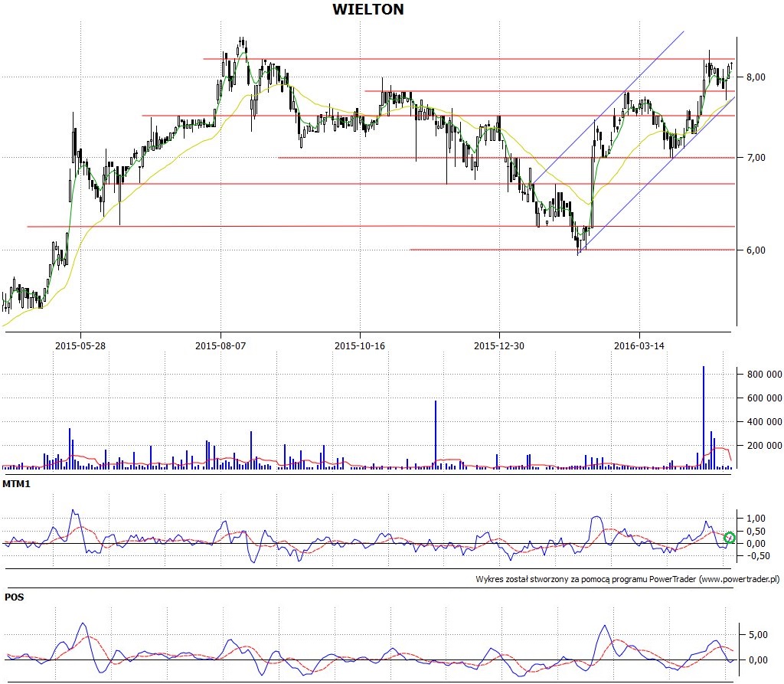Click the 7,00 price axis label
784x684 pixels.
(x=756, y=158)
